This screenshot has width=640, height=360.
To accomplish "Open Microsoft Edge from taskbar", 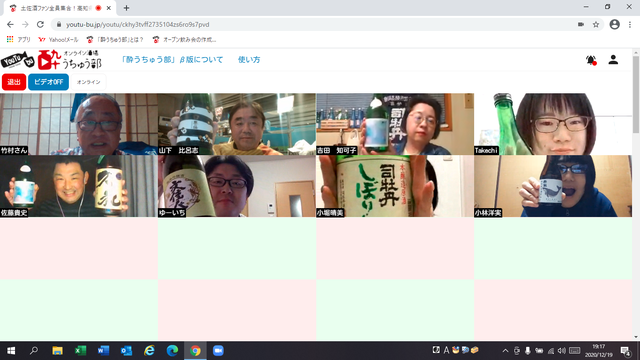I will point(172,351).
